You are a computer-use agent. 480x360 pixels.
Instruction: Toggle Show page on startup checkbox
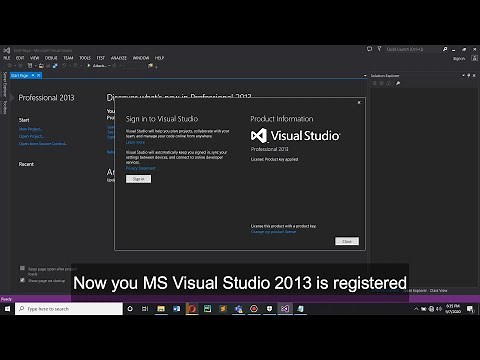coord(22,280)
